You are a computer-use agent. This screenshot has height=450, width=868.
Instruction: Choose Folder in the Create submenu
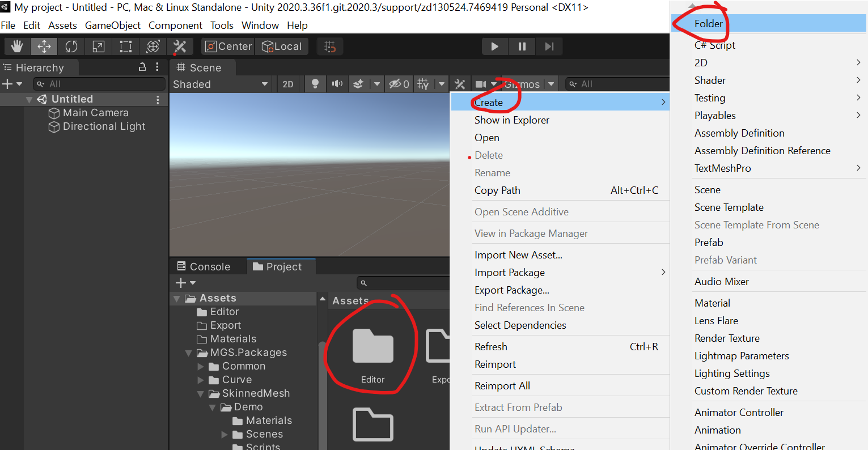769,23
